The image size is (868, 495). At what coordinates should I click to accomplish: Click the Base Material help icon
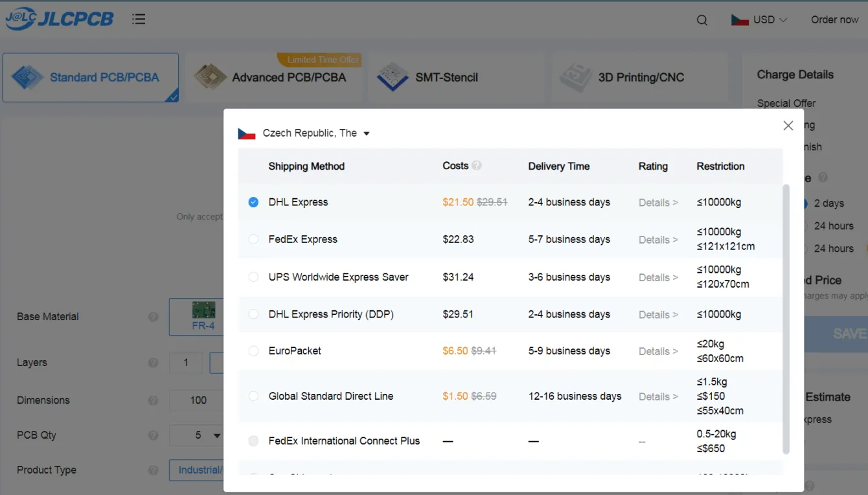[x=153, y=317]
